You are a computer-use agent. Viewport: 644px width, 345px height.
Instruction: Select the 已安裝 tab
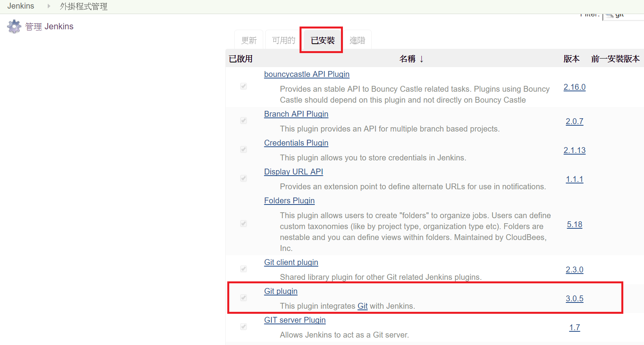coord(323,40)
